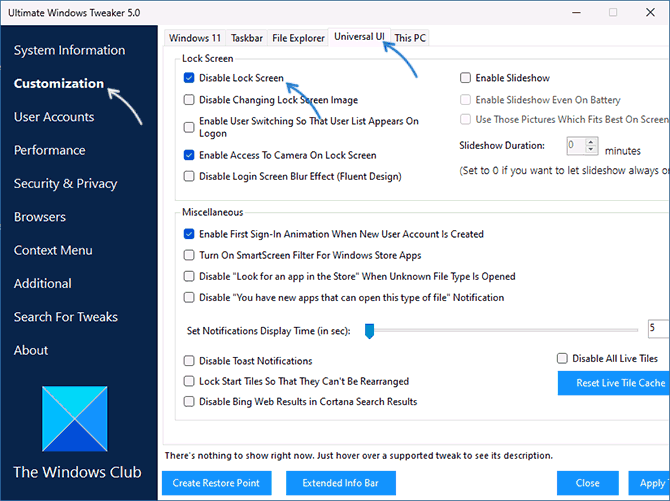
Task: Click the Slideshow Duration label
Action: [x=502, y=145]
